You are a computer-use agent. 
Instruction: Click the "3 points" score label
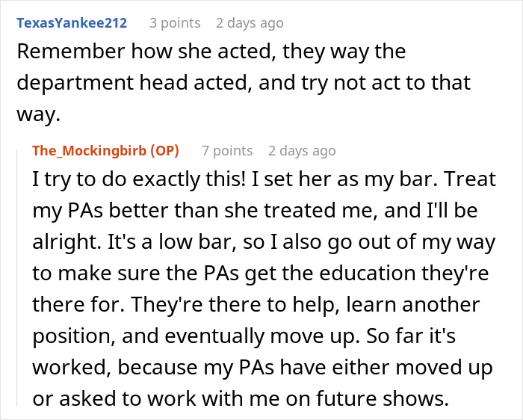coord(175,22)
